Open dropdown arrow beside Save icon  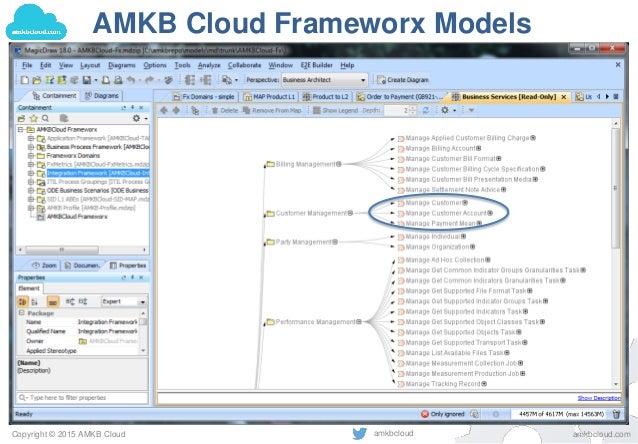click(96, 80)
